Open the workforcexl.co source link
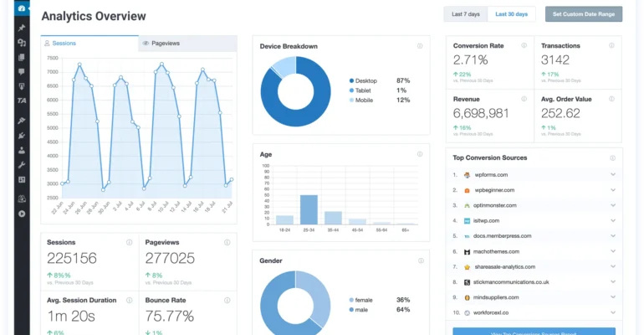The width and height of the screenshot is (644, 335). tap(491, 312)
